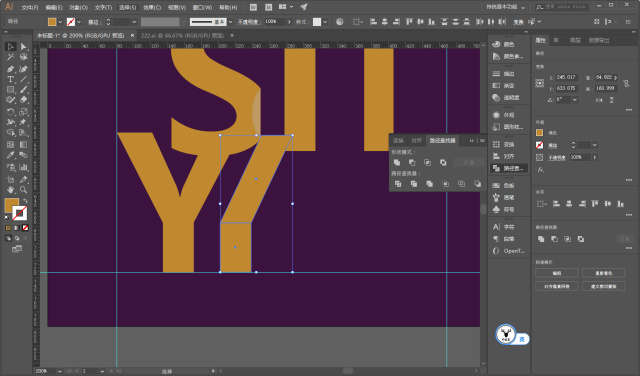Open the rotation angle dropdown in Properties

[x=575, y=100]
